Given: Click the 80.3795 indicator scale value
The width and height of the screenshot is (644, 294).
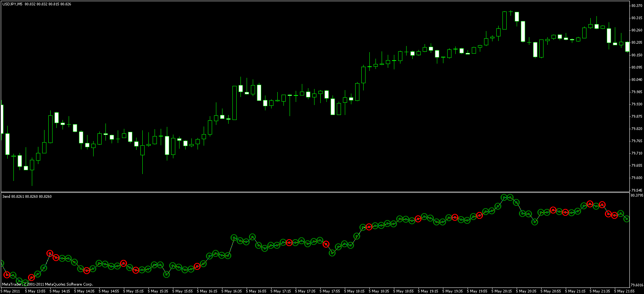Looking at the screenshot, I should pyautogui.click(x=637, y=195).
